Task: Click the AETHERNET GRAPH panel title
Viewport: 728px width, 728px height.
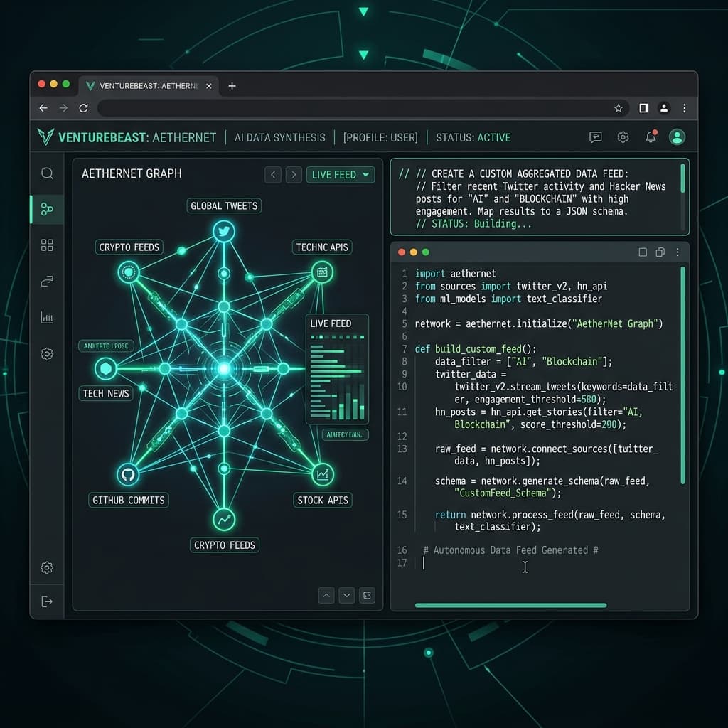Action: tap(132, 173)
